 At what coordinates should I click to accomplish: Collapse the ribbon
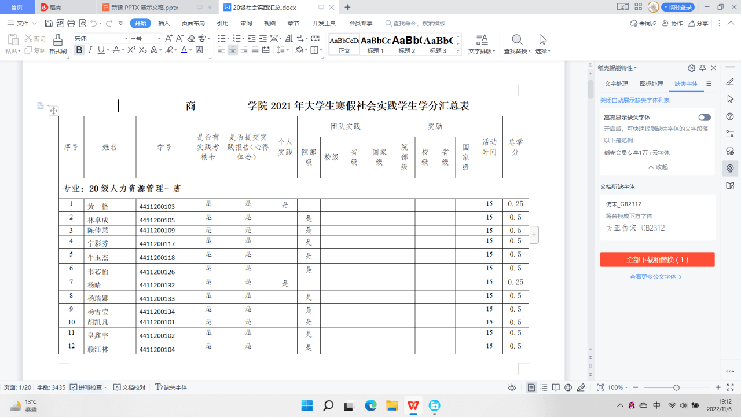point(731,23)
